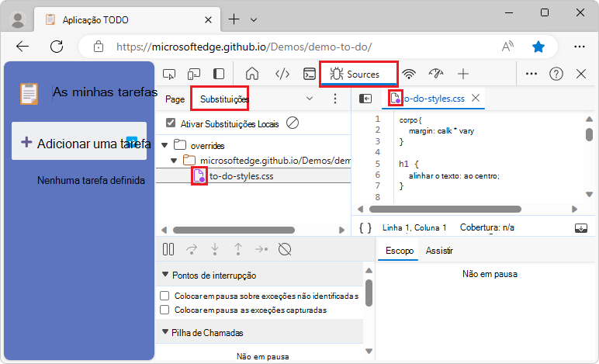Click the Inspect element picker icon
Screen dimensions: 599x364
[168, 74]
